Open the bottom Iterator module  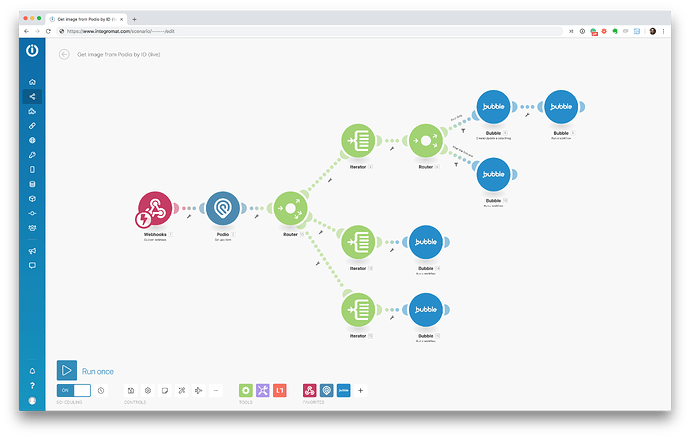click(x=358, y=309)
